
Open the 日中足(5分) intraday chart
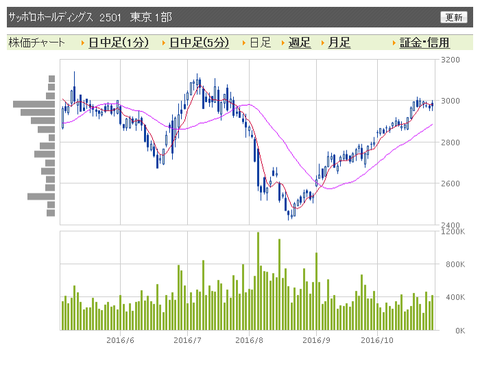point(199,43)
